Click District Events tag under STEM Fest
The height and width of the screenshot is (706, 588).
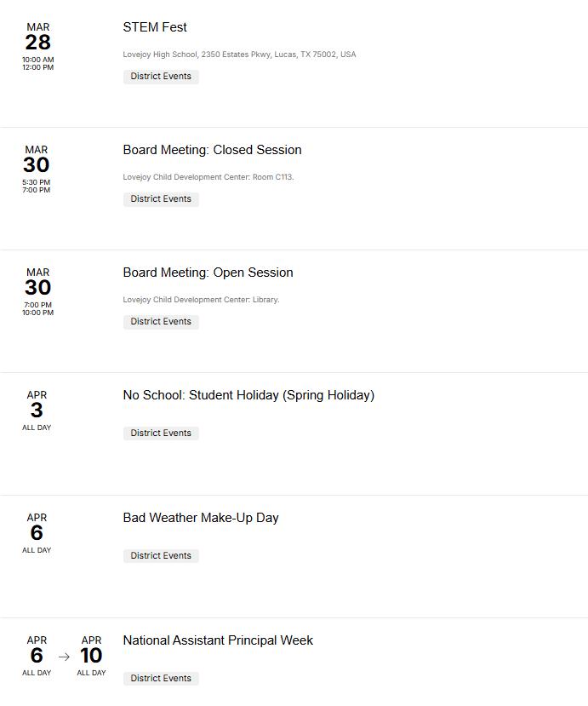(x=161, y=77)
